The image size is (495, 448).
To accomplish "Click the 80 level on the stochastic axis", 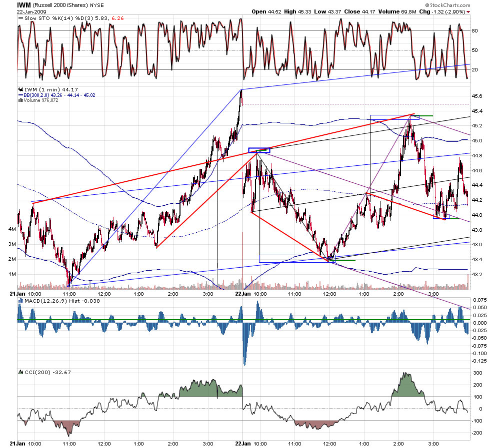I will pyautogui.click(x=475, y=30).
